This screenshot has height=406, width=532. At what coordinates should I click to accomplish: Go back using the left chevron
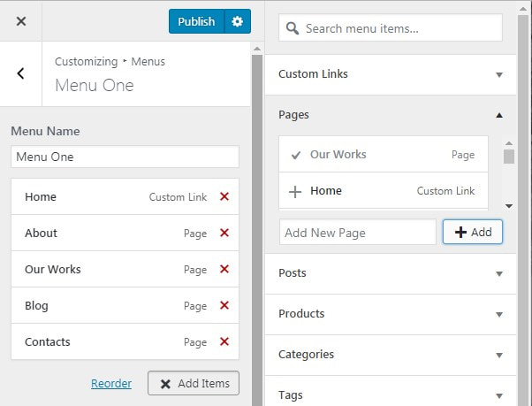(x=20, y=73)
